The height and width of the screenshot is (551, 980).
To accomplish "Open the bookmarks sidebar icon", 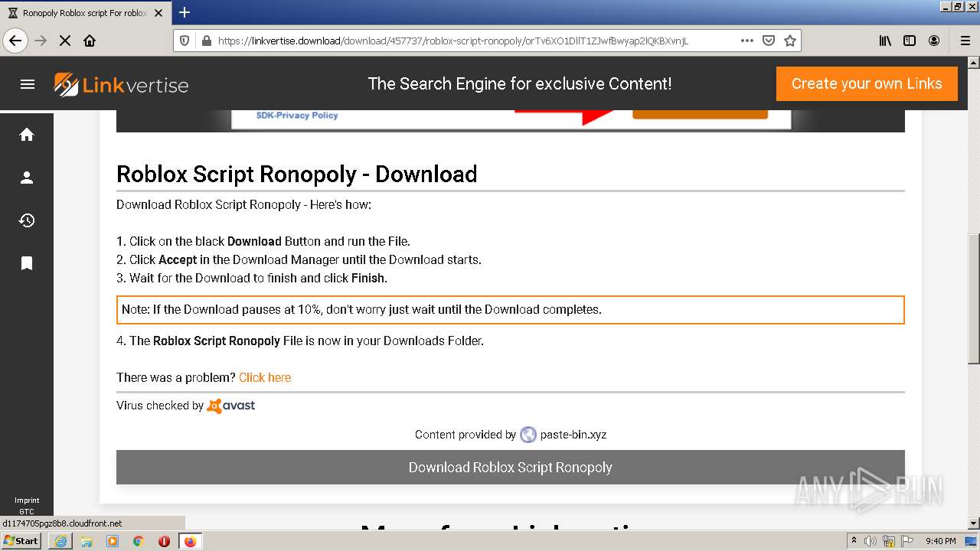I will tap(27, 263).
